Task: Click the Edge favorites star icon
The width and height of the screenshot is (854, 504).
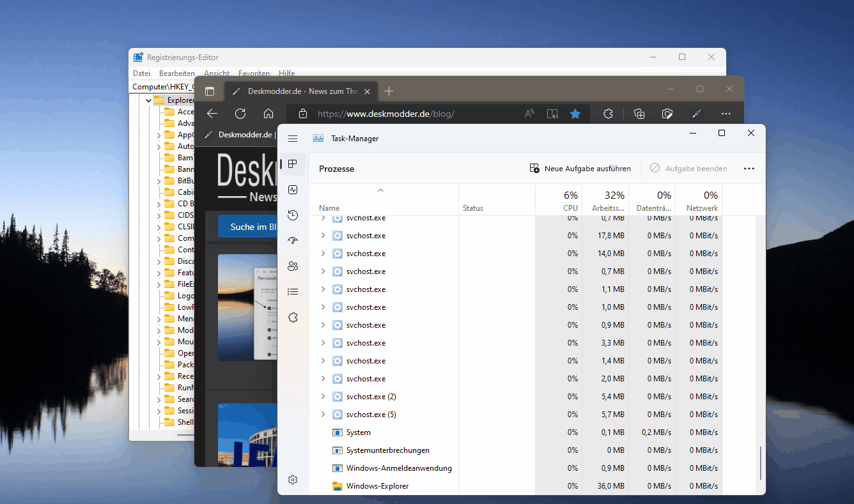Action: [x=575, y=114]
